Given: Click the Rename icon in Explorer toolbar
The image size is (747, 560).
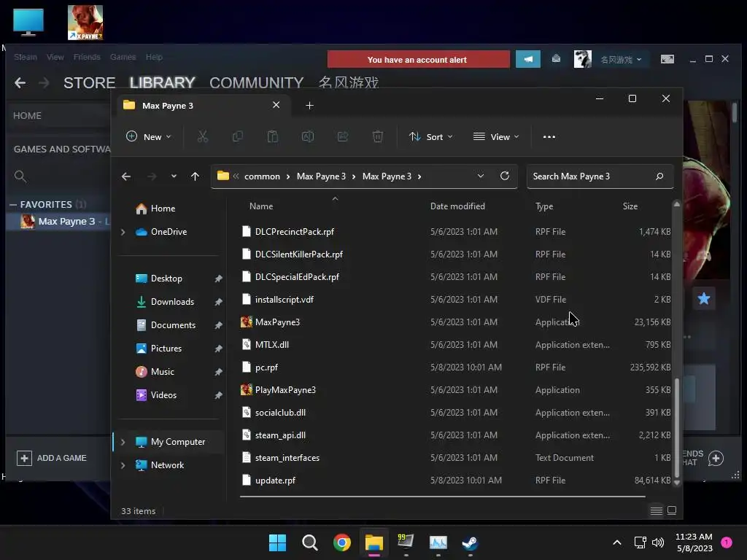Looking at the screenshot, I should (x=308, y=136).
